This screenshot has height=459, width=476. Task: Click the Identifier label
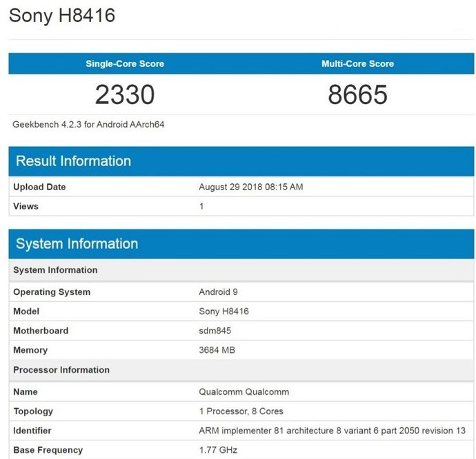click(x=32, y=431)
